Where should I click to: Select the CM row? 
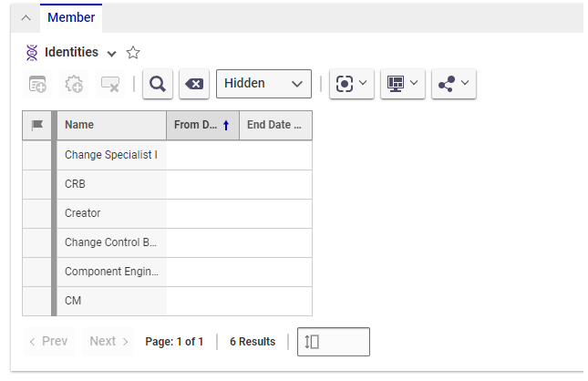click(167, 301)
